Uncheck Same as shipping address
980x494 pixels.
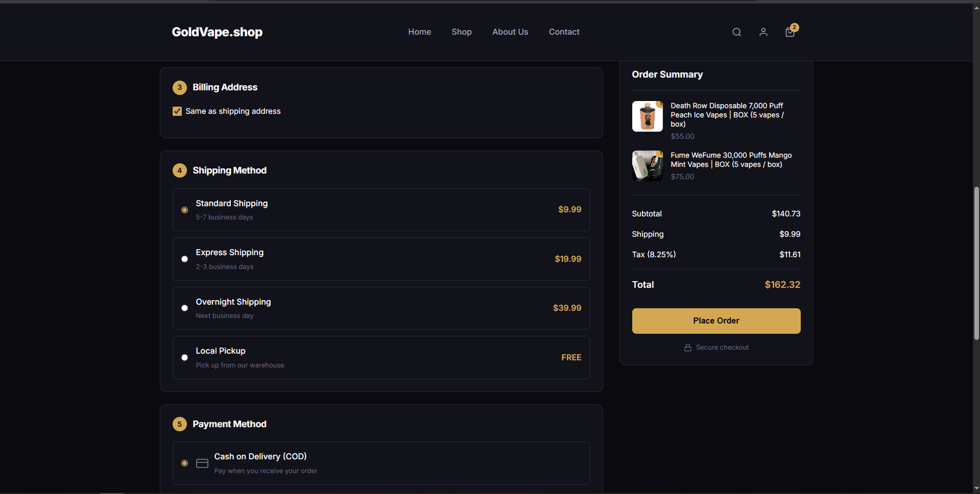(178, 111)
